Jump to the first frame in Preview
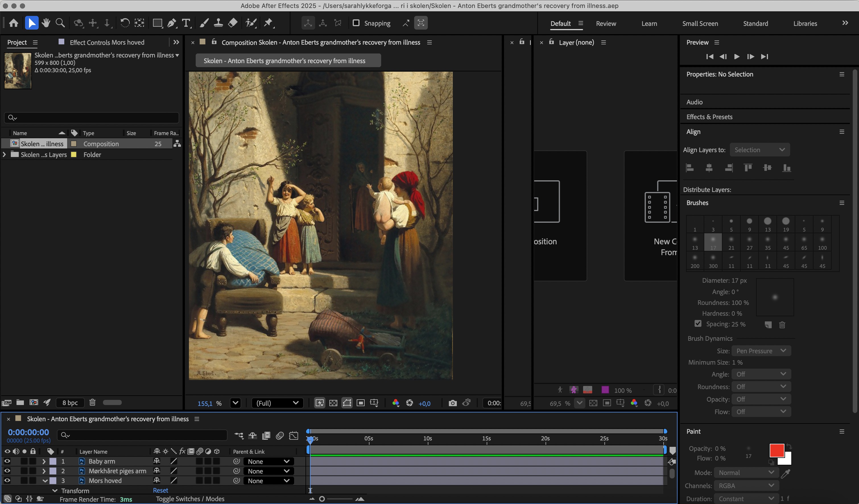859x504 pixels. coord(709,57)
